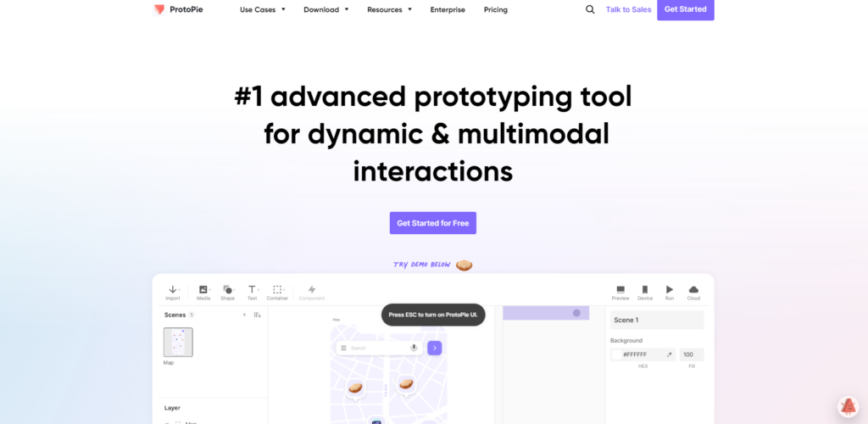Select the Container tool icon
The width and height of the screenshot is (868, 424).
point(277,291)
